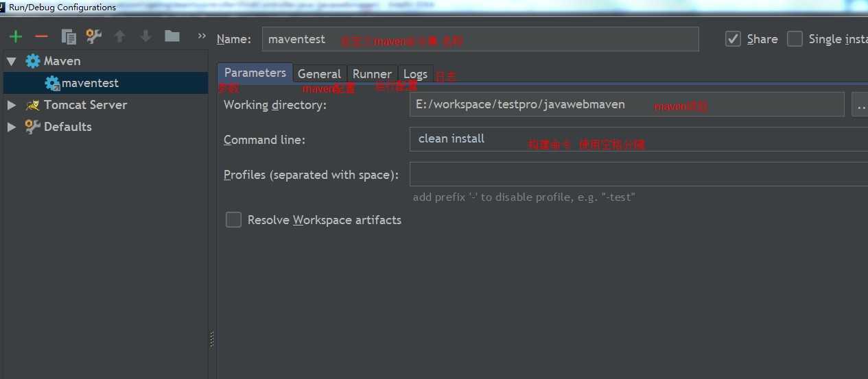Viewport: 868px width, 379px height.
Task: Click the Maven gear icon
Action: [33, 61]
